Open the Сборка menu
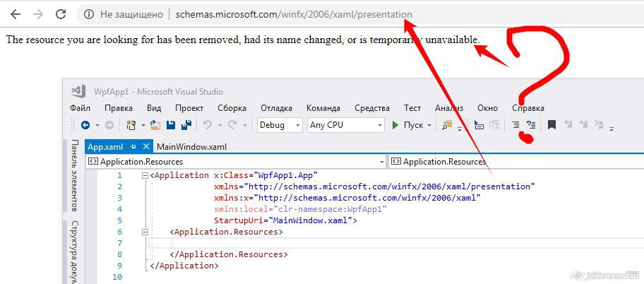644x284 pixels. [232, 108]
